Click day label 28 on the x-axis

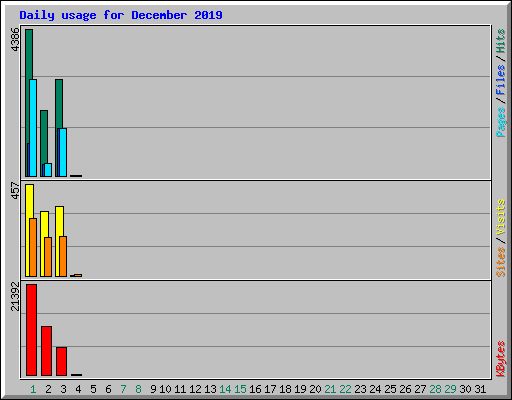pyautogui.click(x=435, y=389)
